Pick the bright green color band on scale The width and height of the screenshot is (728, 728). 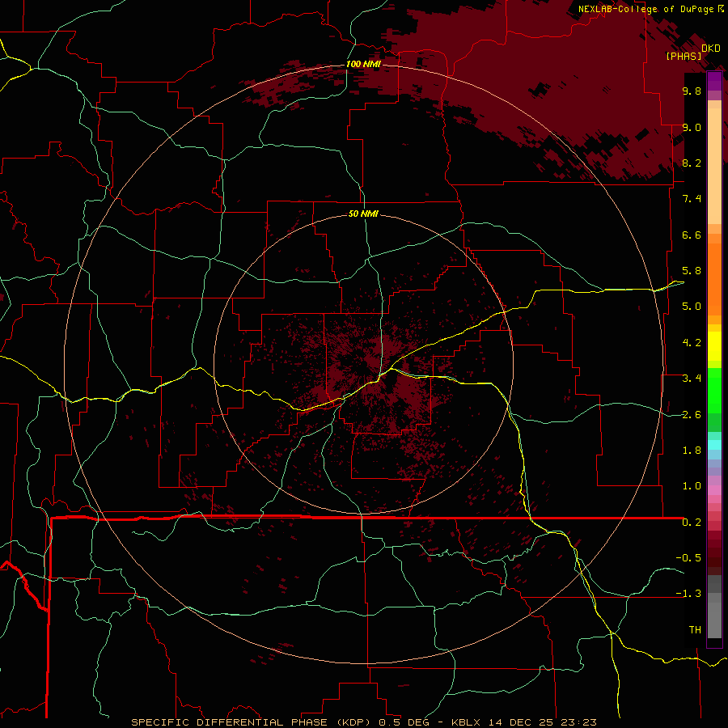pyautogui.click(x=714, y=391)
